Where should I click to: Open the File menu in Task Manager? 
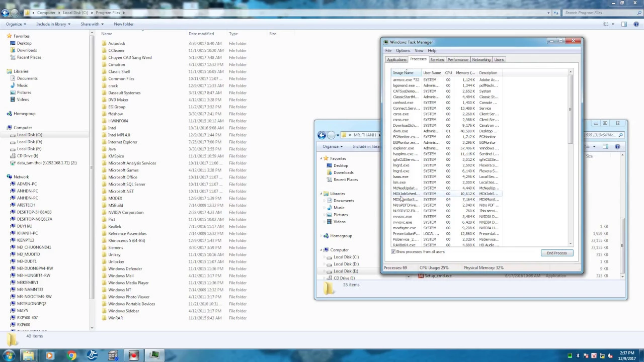388,51
